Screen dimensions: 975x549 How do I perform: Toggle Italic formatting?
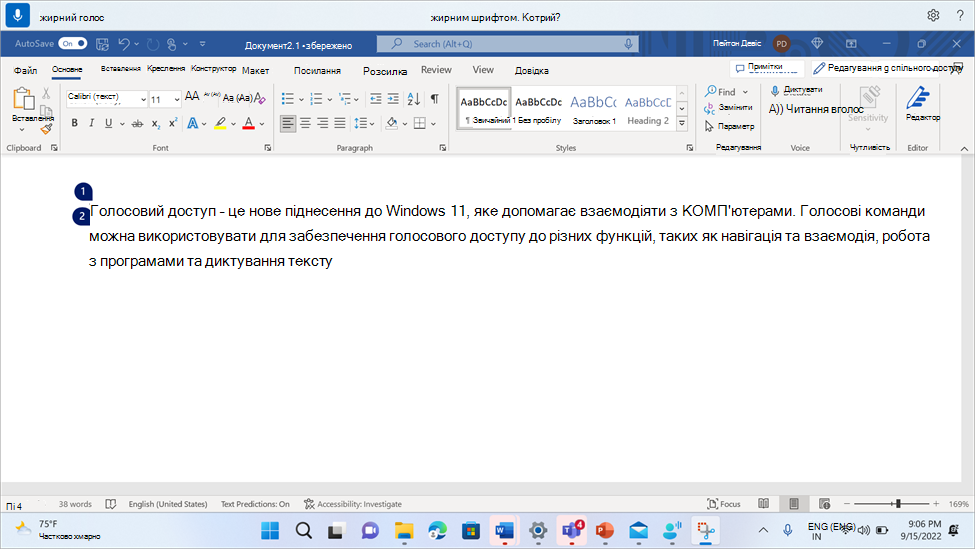coord(91,123)
